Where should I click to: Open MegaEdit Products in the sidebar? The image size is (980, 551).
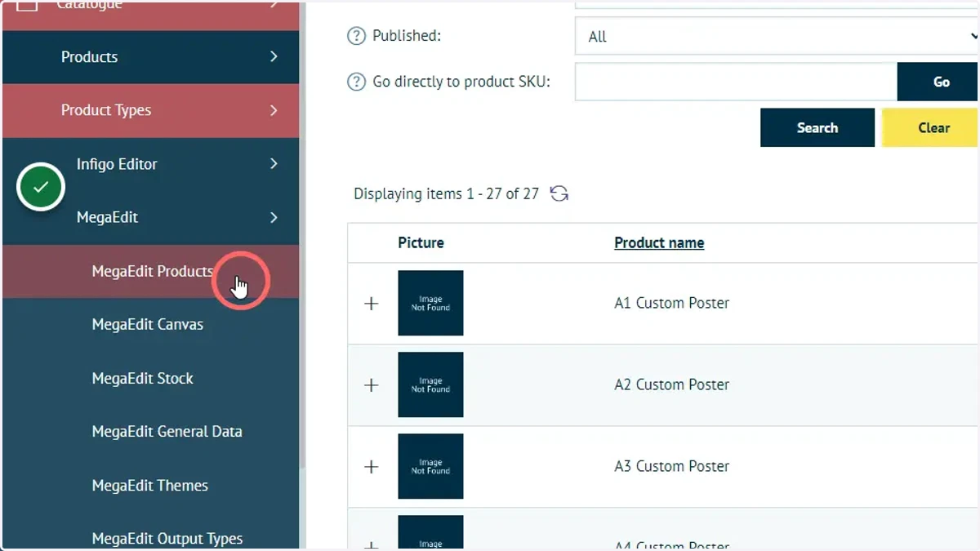150,271
